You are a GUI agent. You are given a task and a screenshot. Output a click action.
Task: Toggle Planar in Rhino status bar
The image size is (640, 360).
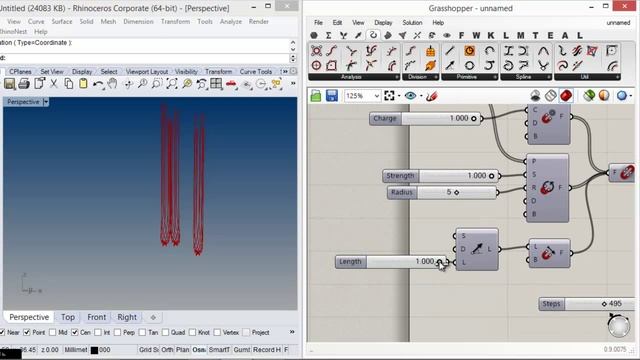click(x=182, y=350)
